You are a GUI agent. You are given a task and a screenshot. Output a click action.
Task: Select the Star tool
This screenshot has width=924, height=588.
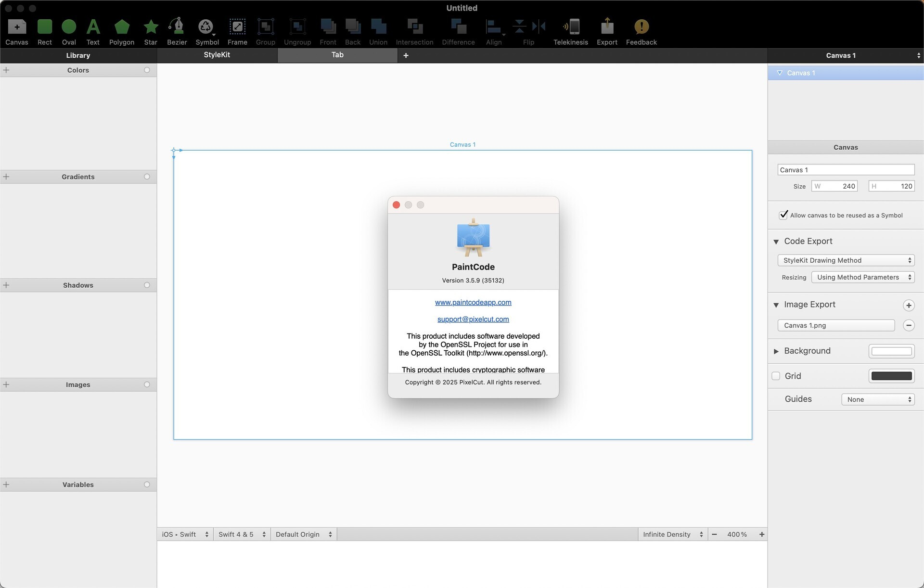(150, 30)
